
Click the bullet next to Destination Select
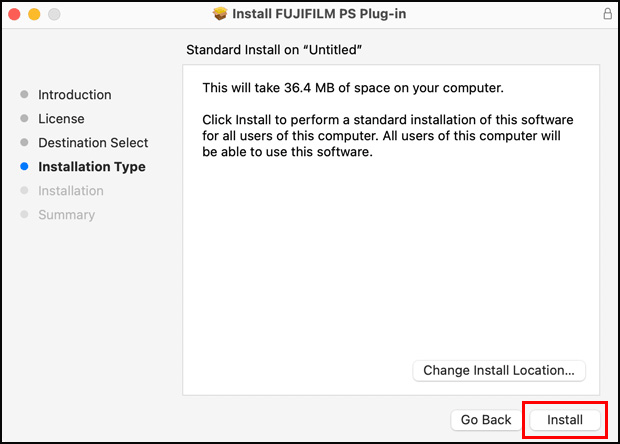point(25,143)
